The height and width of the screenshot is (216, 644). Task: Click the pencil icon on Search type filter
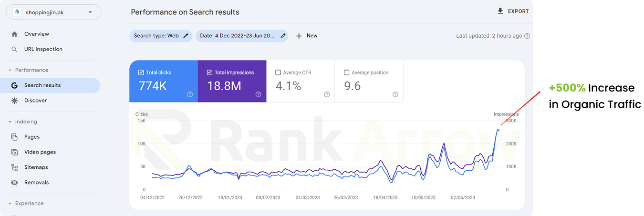186,36
